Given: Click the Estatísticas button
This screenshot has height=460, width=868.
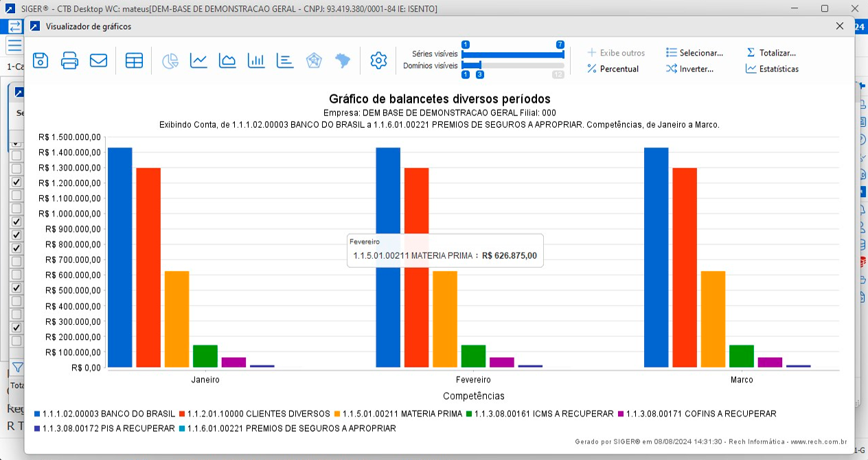Looking at the screenshot, I should 773,69.
